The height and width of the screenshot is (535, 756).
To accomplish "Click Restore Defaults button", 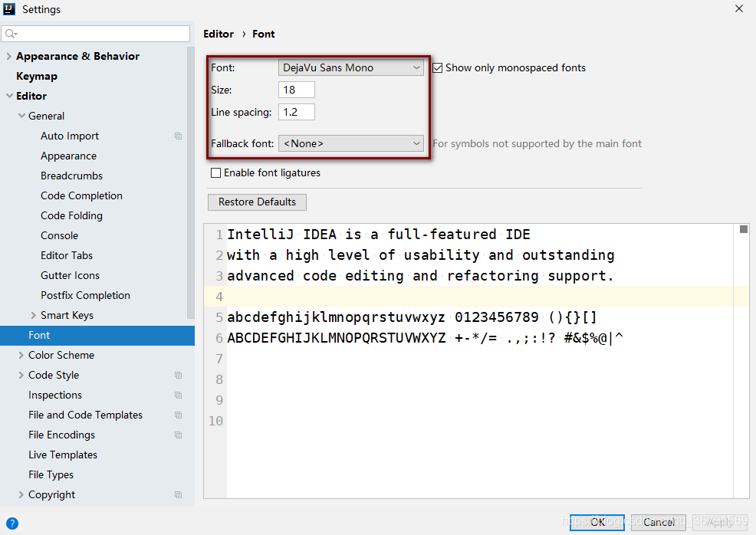I will [x=257, y=202].
